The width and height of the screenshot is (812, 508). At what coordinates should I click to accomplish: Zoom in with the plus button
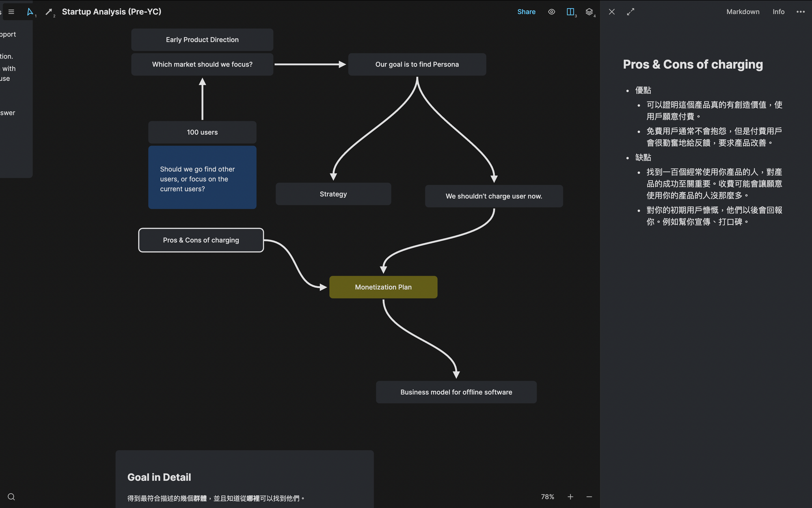[570, 497]
